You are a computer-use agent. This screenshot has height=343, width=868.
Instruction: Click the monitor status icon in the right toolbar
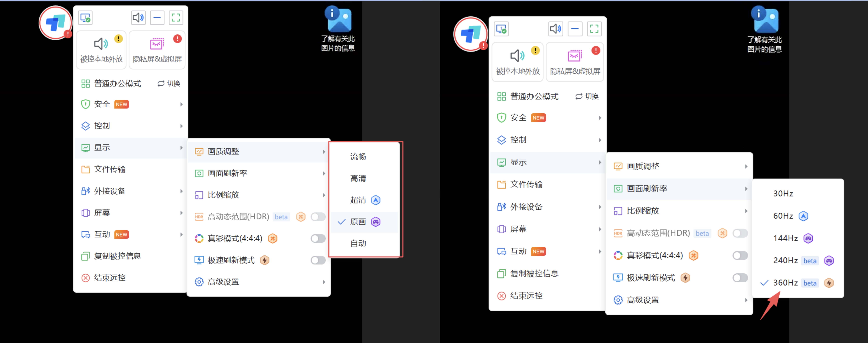(x=501, y=29)
